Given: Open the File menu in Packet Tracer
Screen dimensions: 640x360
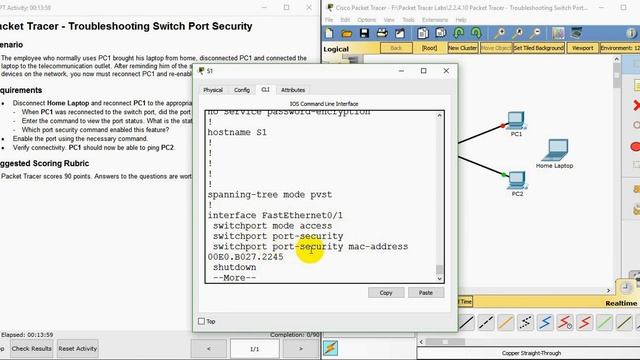Looking at the screenshot, I should (329, 20).
